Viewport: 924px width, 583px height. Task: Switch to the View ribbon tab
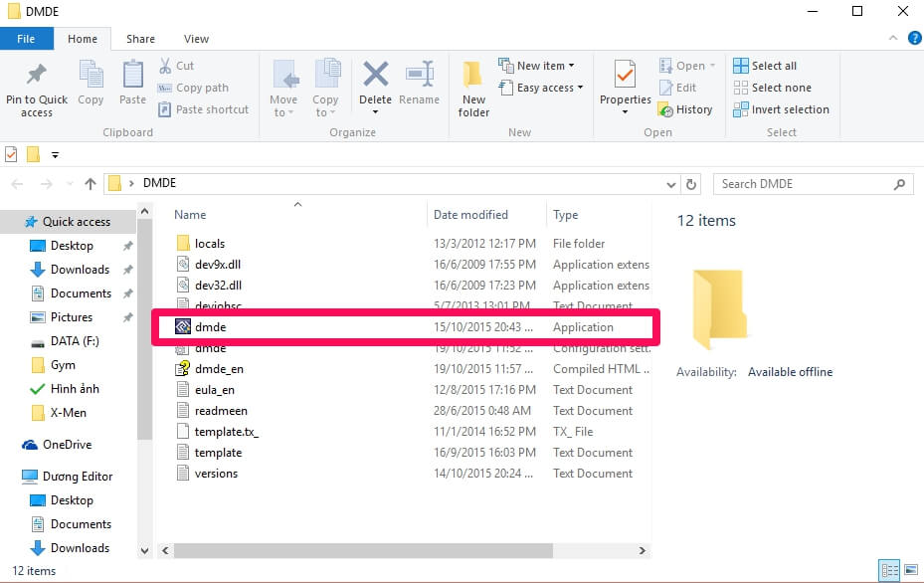[196, 39]
